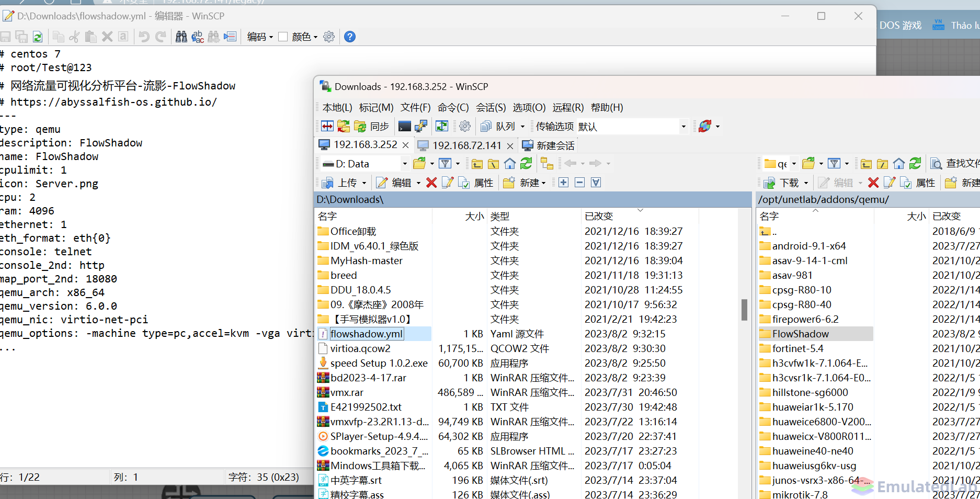Viewport: 980px width, 499px height.
Task: Go to local parent directory icon
Action: coord(477,164)
